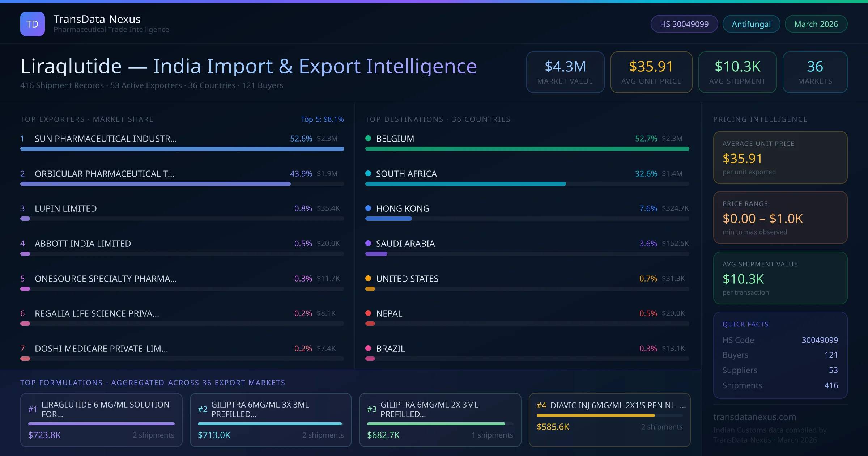Toggle the HS 30049099 filter pill
This screenshot has height=456, width=868.
(x=684, y=24)
